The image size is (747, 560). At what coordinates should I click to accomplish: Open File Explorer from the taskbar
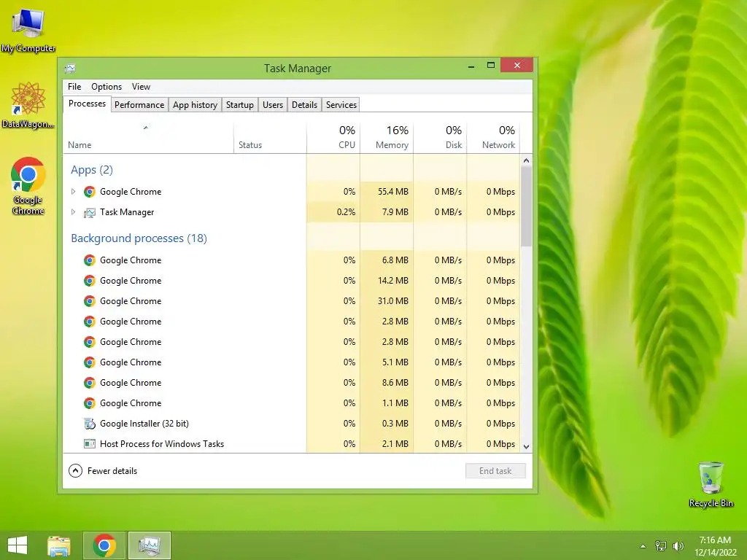(59, 545)
